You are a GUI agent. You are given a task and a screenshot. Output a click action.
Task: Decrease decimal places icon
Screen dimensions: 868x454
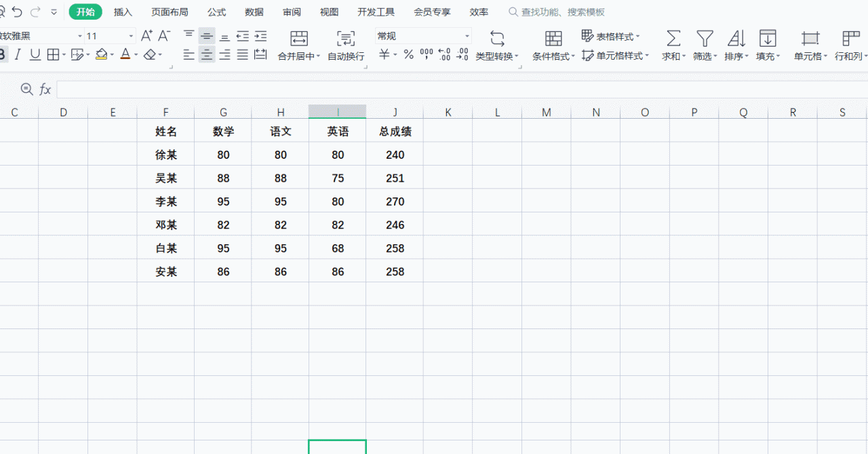tap(462, 54)
